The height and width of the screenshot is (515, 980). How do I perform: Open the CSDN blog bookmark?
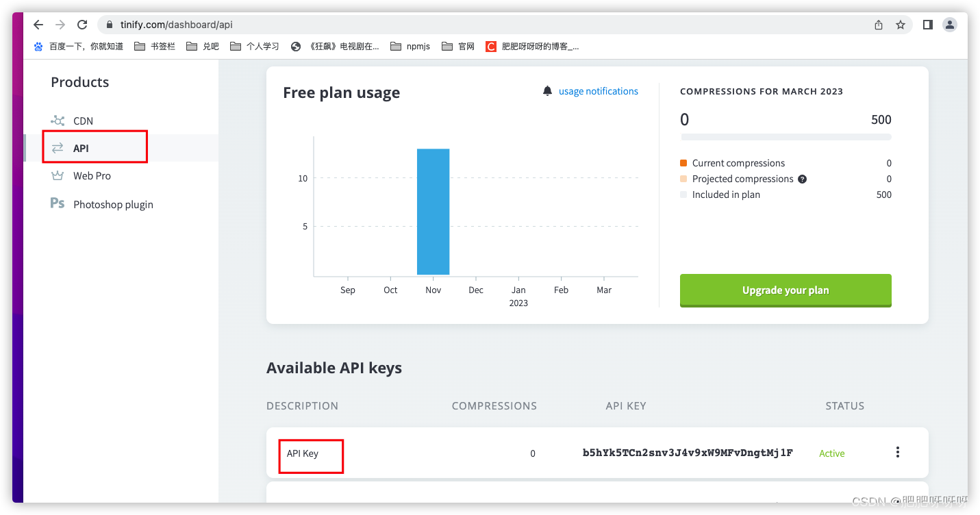pyautogui.click(x=532, y=47)
